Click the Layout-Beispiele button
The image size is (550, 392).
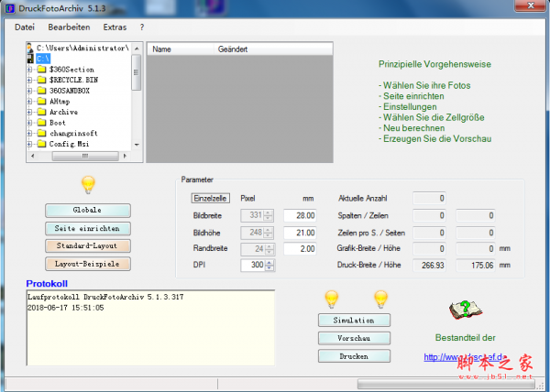tap(88, 264)
